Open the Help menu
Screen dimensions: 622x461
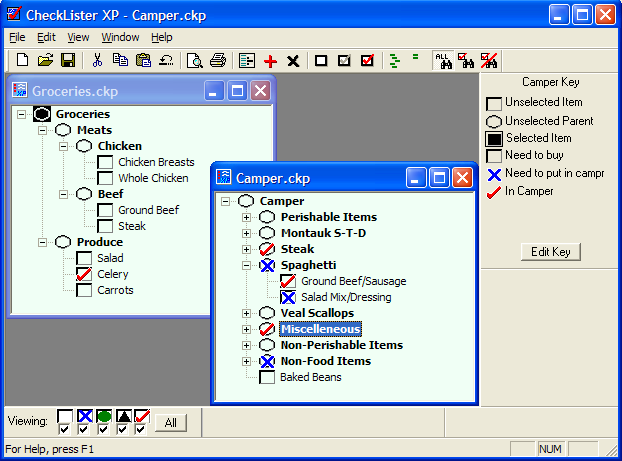pyautogui.click(x=161, y=37)
